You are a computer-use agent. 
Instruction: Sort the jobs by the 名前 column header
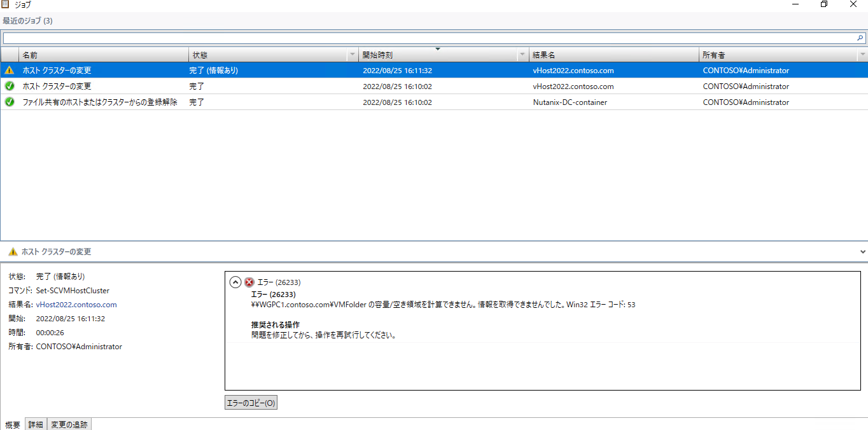point(102,55)
